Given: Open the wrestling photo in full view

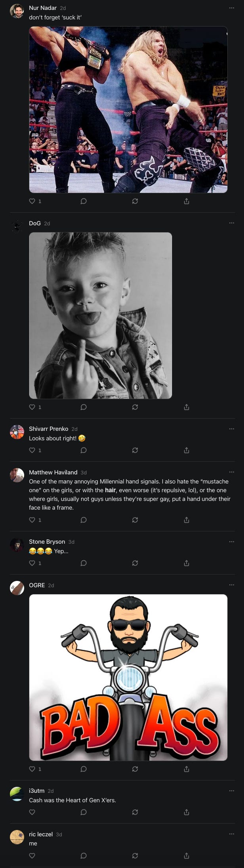Looking at the screenshot, I should [128, 110].
